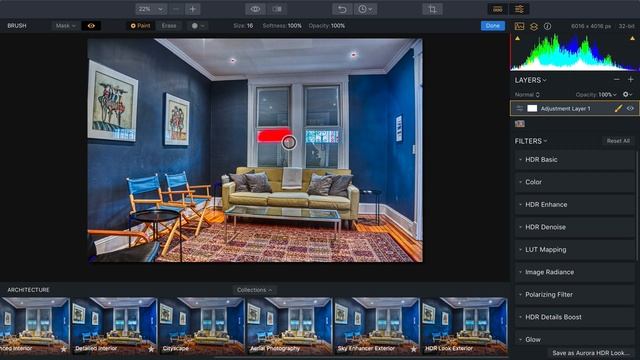Screen dimensions: 640x360
Task: Open the LAYERS header dropdown
Action: [530, 80]
